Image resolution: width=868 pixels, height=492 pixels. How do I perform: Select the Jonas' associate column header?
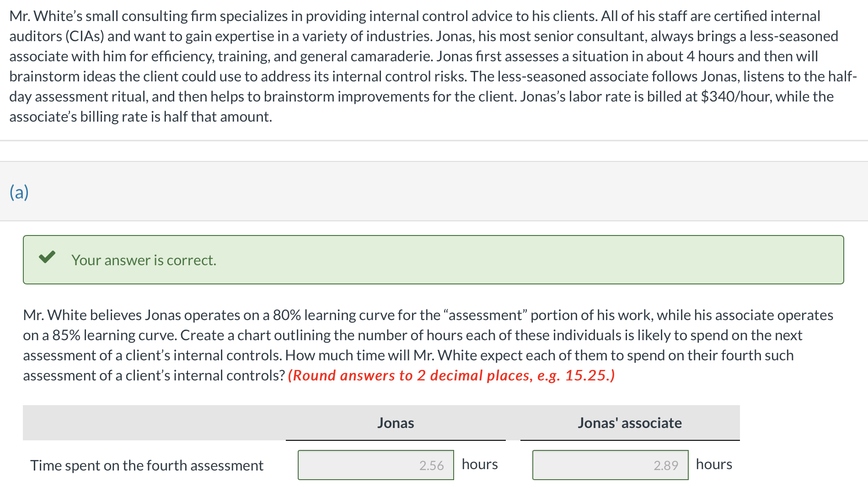[x=629, y=423]
